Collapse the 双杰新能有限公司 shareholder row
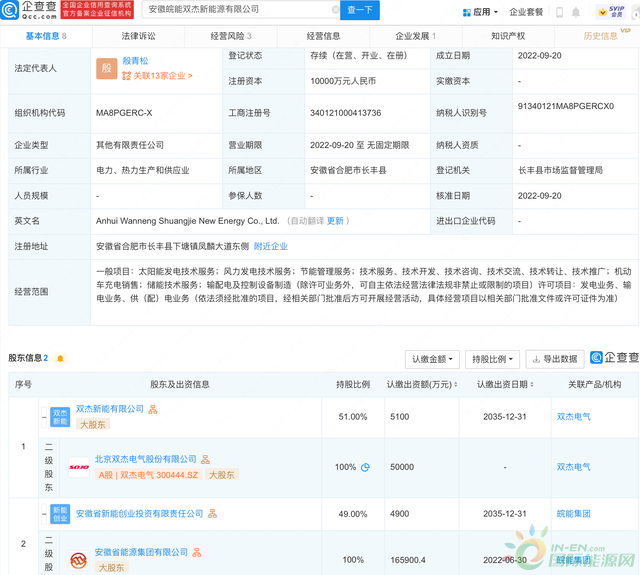 click(x=44, y=417)
